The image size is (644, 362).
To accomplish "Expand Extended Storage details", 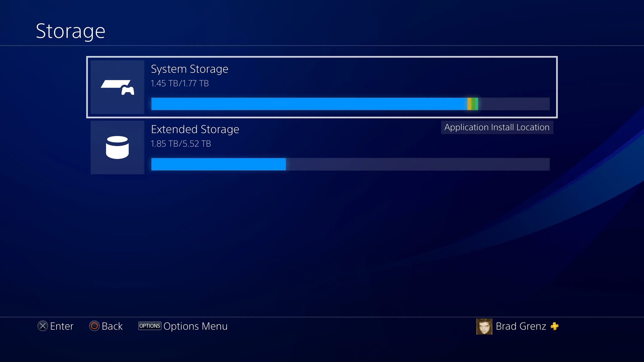I will coord(322,148).
